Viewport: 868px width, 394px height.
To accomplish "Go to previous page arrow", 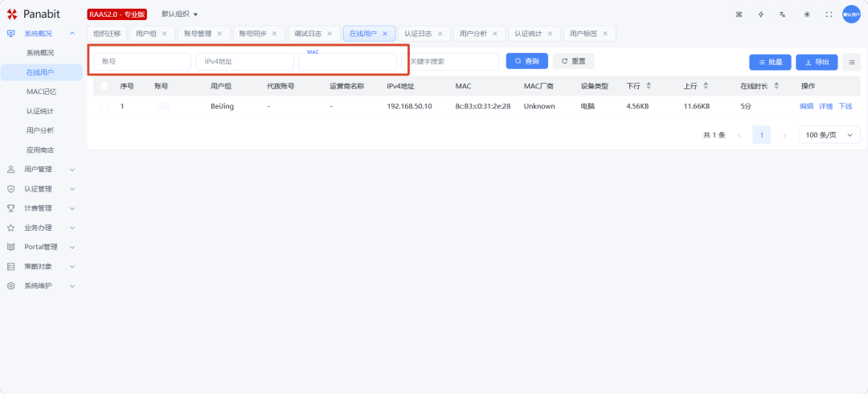I will point(739,134).
